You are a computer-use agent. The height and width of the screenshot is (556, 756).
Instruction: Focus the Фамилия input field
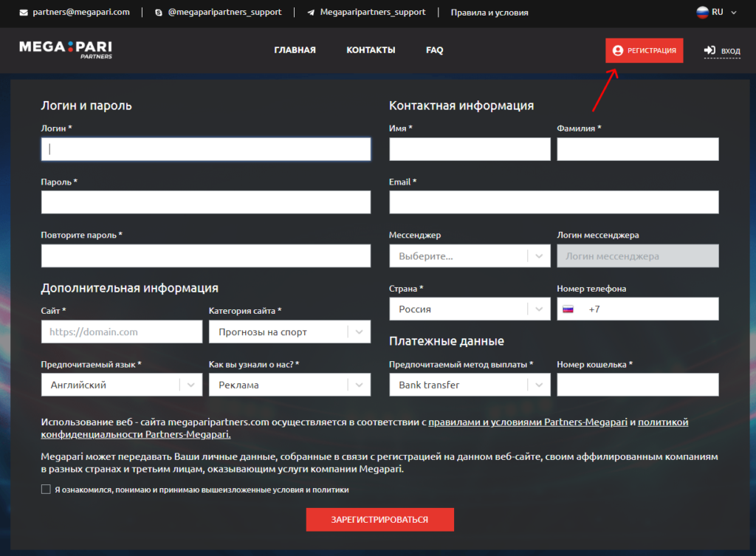pyautogui.click(x=637, y=149)
